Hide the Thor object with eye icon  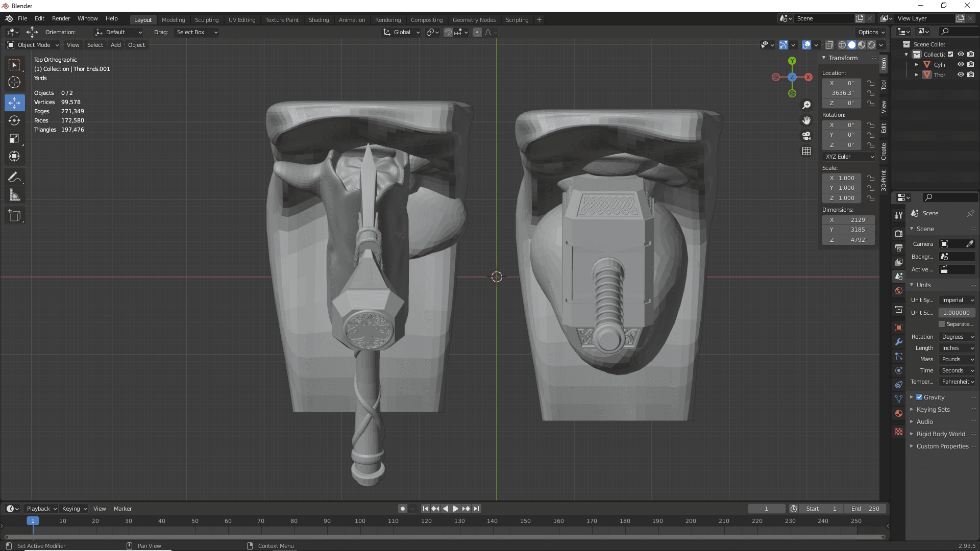[x=961, y=74]
